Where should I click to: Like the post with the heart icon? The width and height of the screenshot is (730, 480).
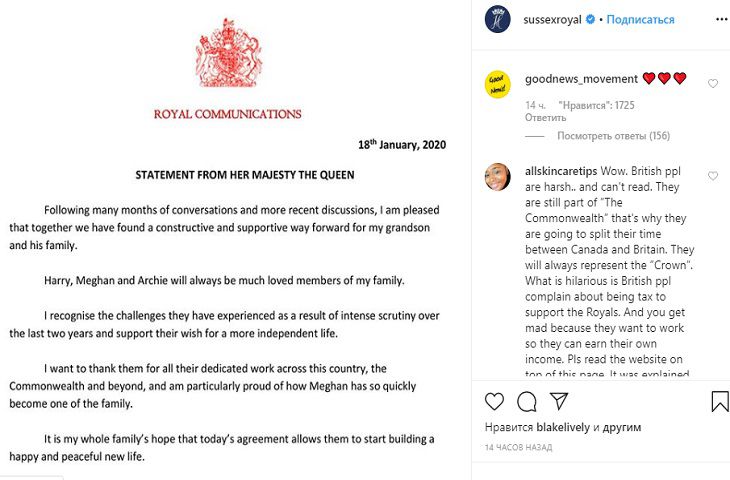click(494, 402)
